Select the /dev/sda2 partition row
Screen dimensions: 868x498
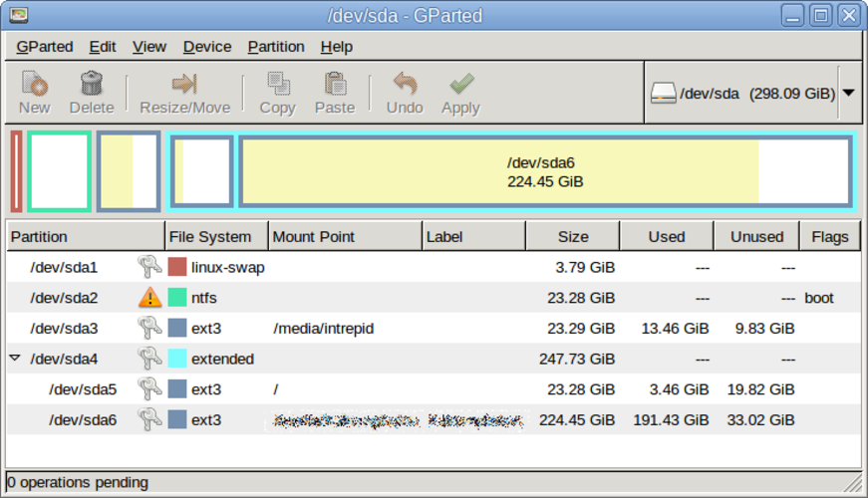tap(434, 298)
